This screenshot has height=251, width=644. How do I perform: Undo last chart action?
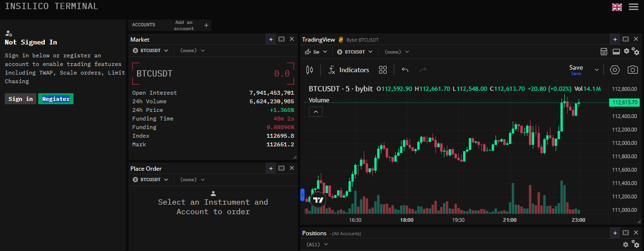point(405,70)
